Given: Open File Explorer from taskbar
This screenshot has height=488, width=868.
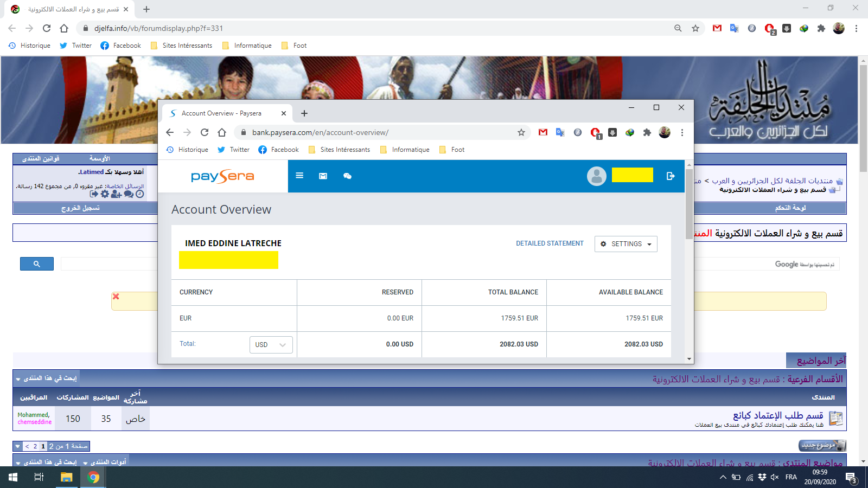Looking at the screenshot, I should pyautogui.click(x=66, y=477).
